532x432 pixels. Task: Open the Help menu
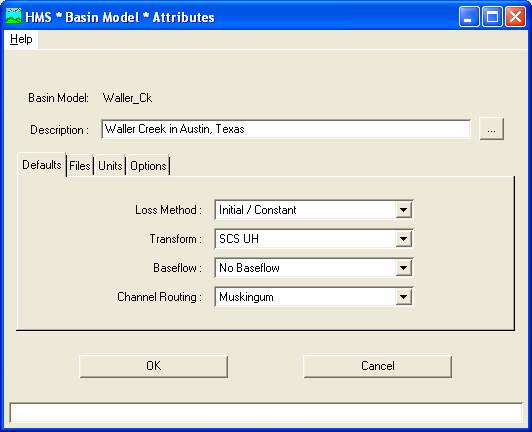tap(21, 39)
